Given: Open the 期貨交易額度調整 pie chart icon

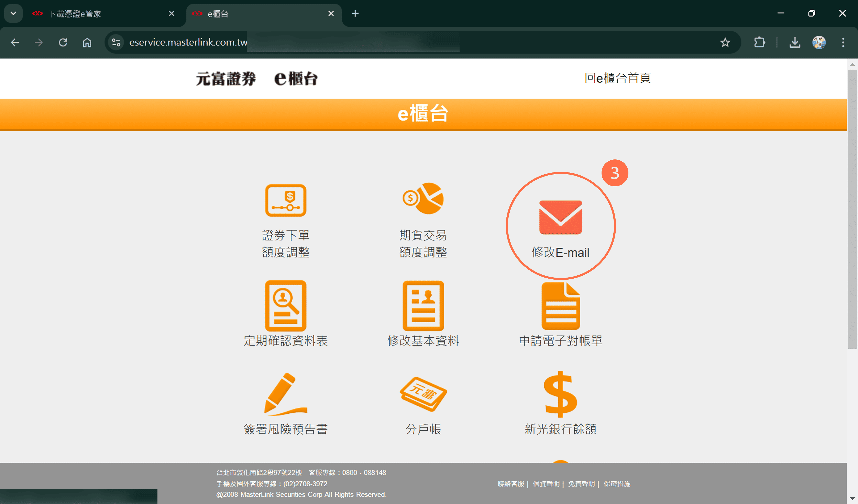Looking at the screenshot, I should (423, 198).
